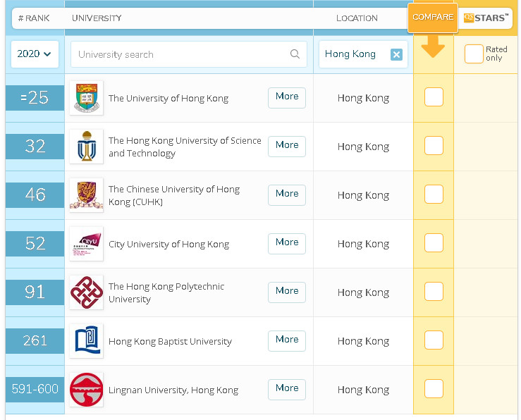Image resolution: width=521 pixels, height=420 pixels.
Task: Click More for City University of Hong Kong
Action: pyautogui.click(x=287, y=243)
